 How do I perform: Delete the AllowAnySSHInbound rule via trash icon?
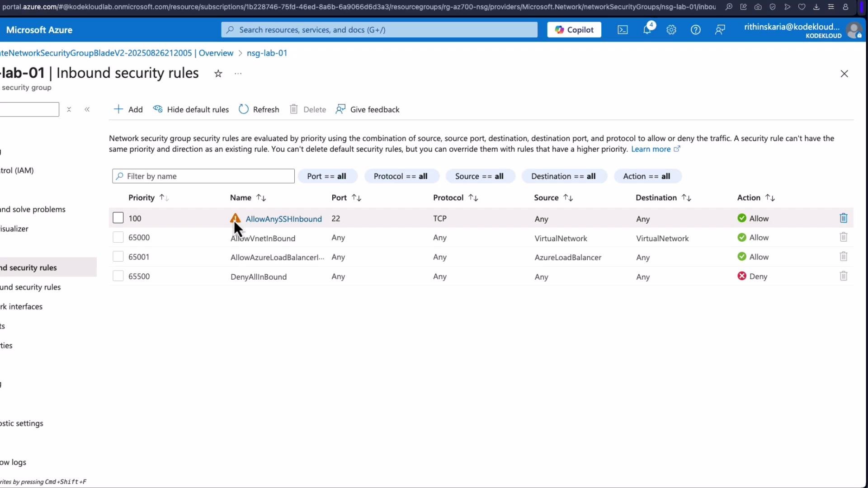[x=844, y=218]
